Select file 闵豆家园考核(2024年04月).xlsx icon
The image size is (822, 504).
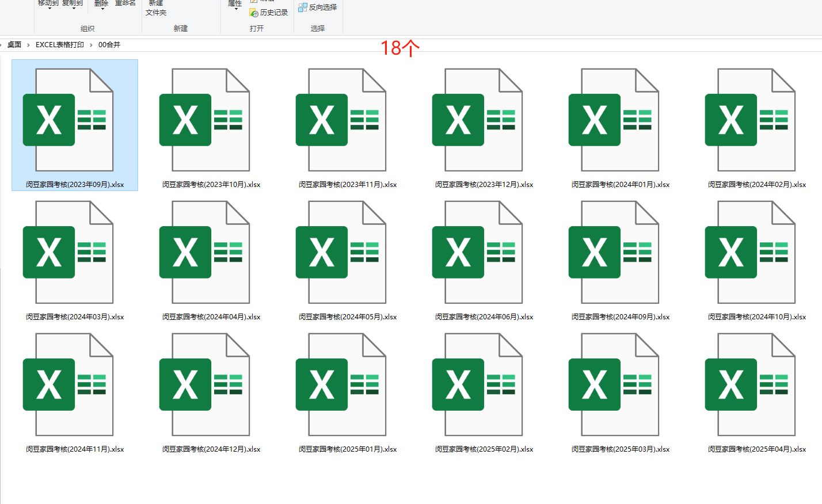[x=204, y=252]
